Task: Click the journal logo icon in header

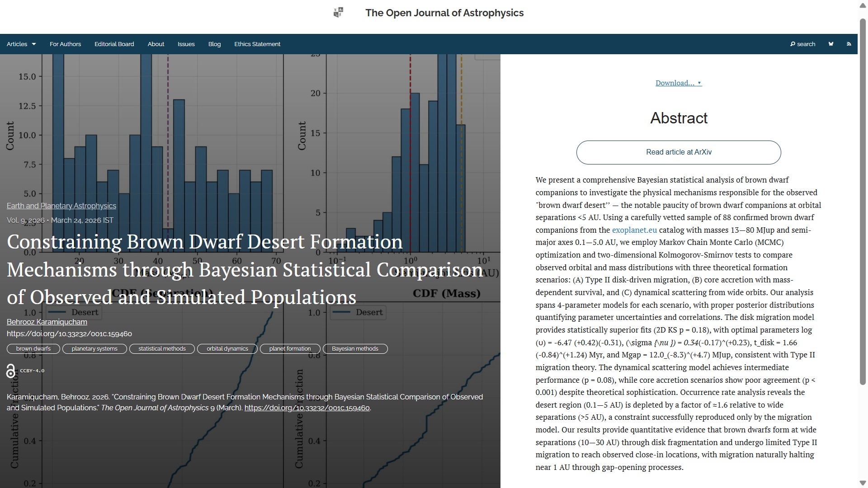Action: (338, 13)
